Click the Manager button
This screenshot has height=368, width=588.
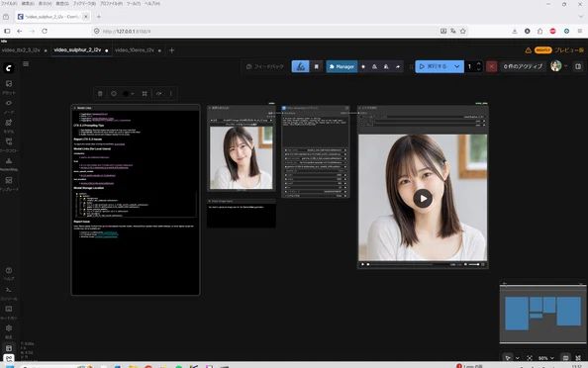point(342,66)
